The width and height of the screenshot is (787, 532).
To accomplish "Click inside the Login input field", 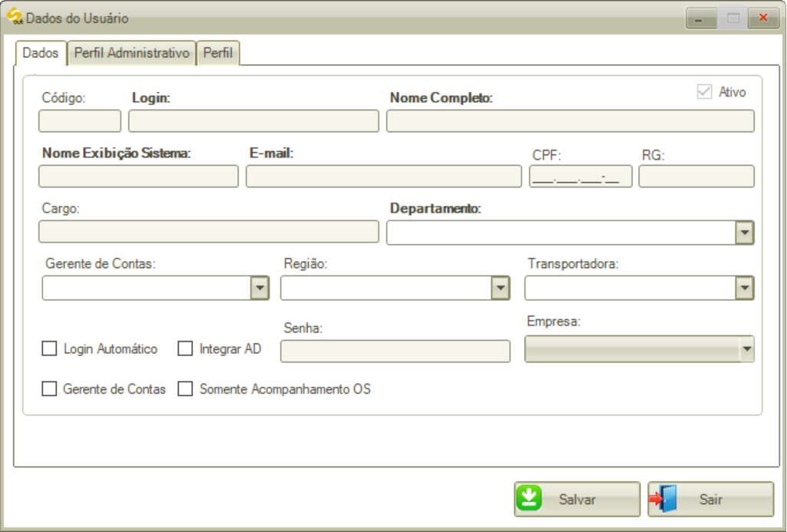I will click(x=253, y=121).
